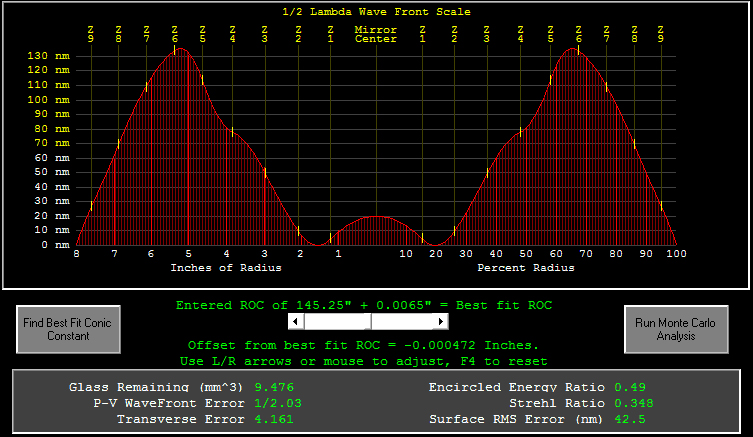Select the Strehl Ratio value 0.348

coord(634,403)
